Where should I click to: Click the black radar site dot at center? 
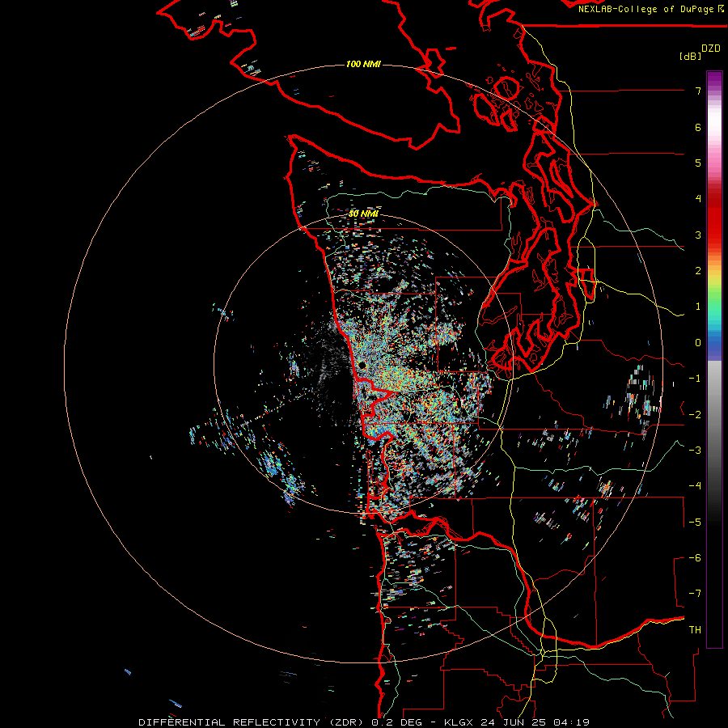[362, 366]
